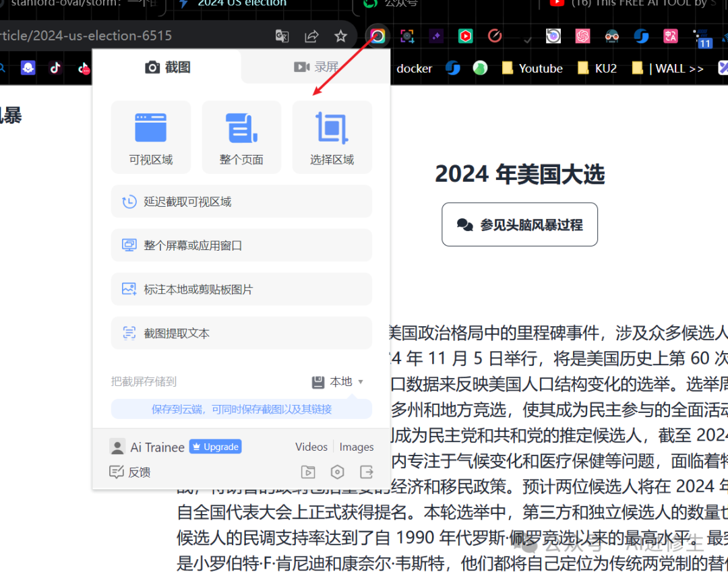Bookmark this page with the star icon
Screen dimensions: 728x572
pos(341,36)
